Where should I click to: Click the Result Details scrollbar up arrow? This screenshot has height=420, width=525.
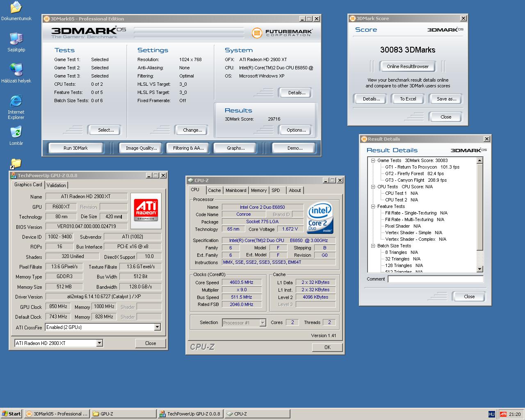480,161
